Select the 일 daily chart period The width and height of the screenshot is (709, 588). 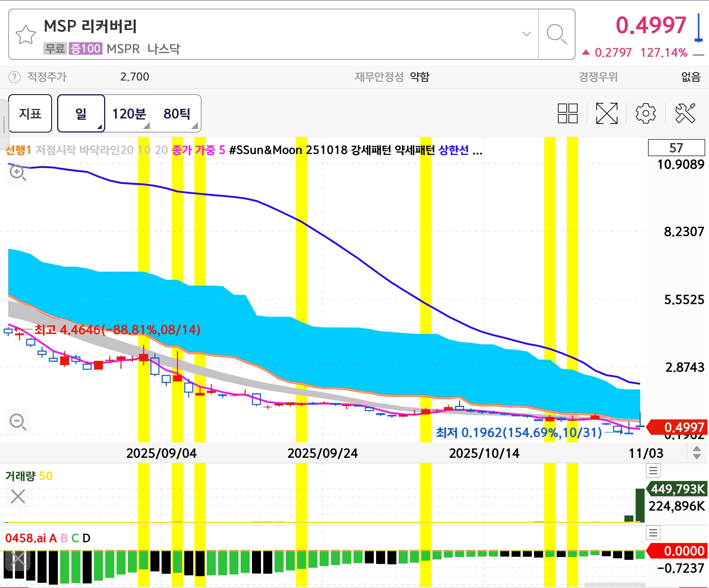[81, 113]
